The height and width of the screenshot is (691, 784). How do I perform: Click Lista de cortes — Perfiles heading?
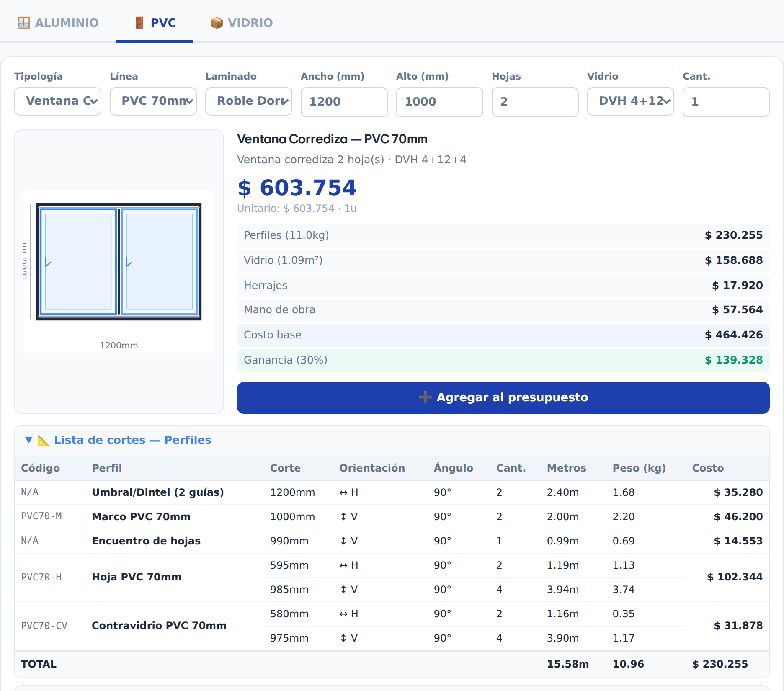pos(133,440)
